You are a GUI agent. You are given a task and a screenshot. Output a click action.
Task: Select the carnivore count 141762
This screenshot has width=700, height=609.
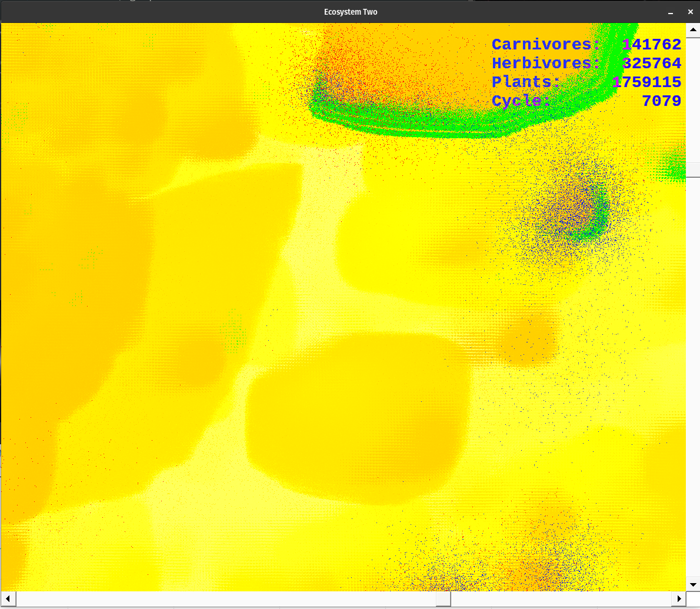click(x=652, y=45)
